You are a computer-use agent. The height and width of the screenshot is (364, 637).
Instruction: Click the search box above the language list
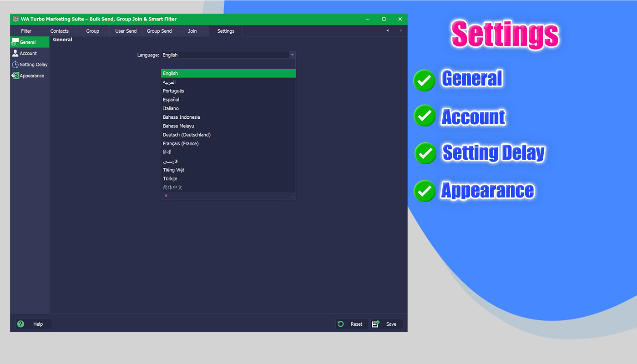point(228,64)
